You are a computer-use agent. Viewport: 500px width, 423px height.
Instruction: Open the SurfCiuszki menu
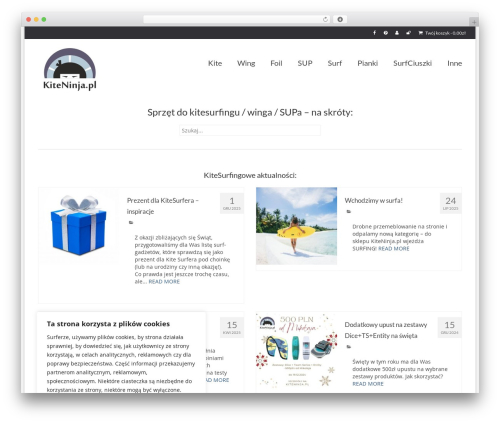click(x=412, y=63)
